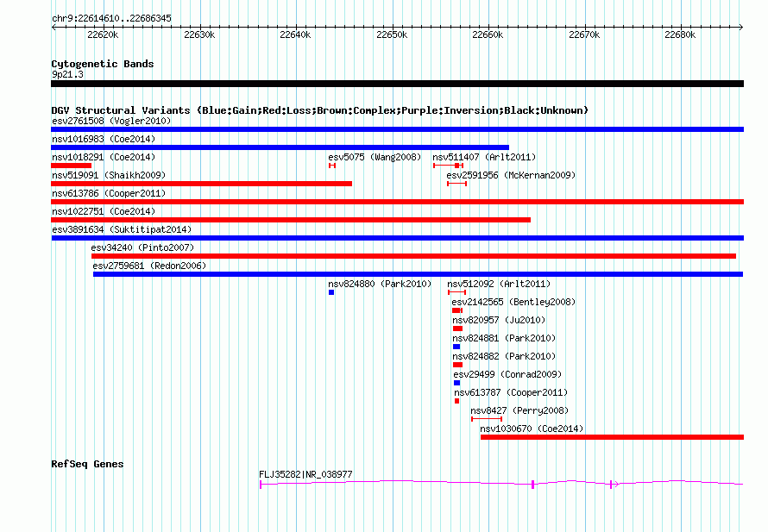Screen dimensions: 768x532
Task: Click the nsv1030670 red loss bar
Action: pyautogui.click(x=613, y=437)
